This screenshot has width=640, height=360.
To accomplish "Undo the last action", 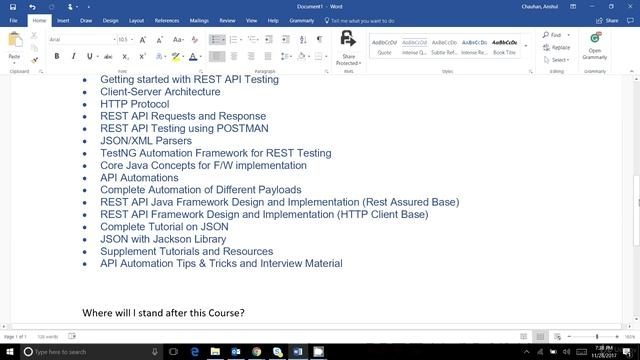I will point(32,7).
